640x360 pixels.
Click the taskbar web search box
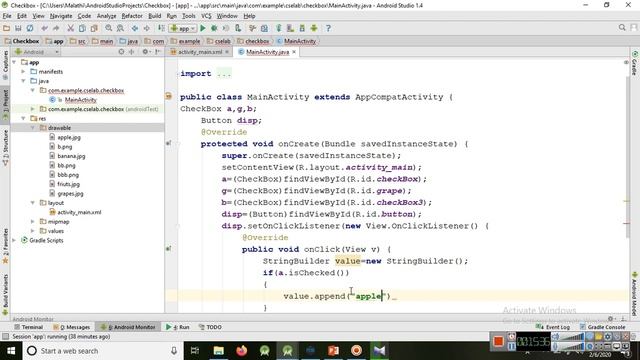click(x=102, y=351)
